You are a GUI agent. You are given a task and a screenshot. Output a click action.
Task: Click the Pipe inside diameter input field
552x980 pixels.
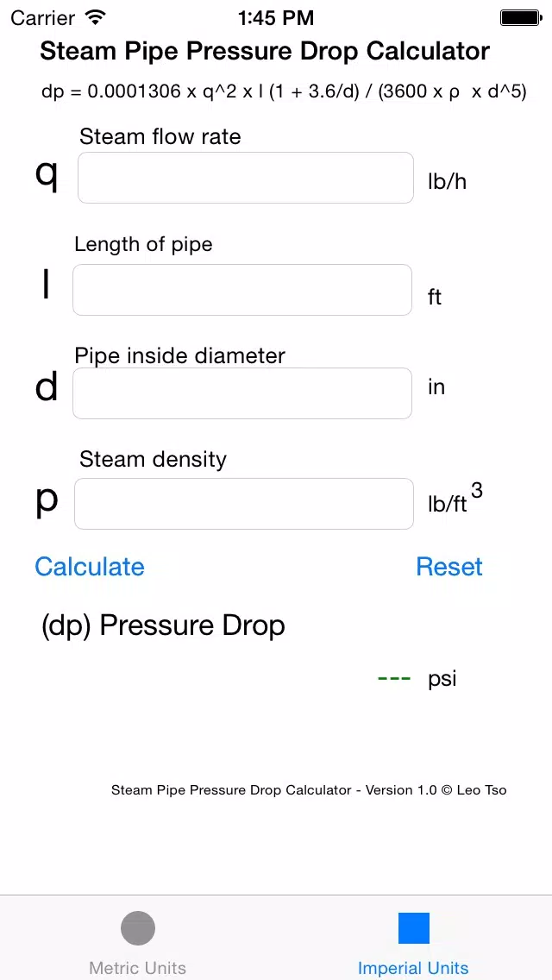coord(241,393)
